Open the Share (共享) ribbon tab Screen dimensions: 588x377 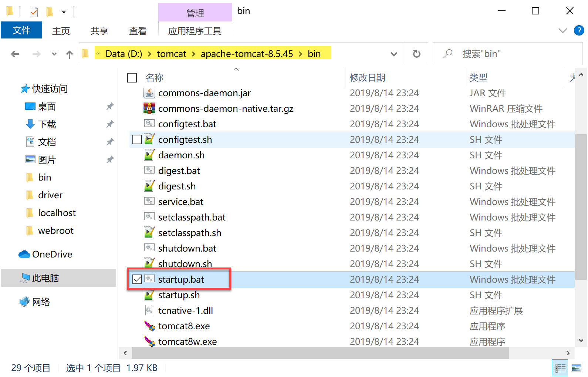(x=99, y=31)
